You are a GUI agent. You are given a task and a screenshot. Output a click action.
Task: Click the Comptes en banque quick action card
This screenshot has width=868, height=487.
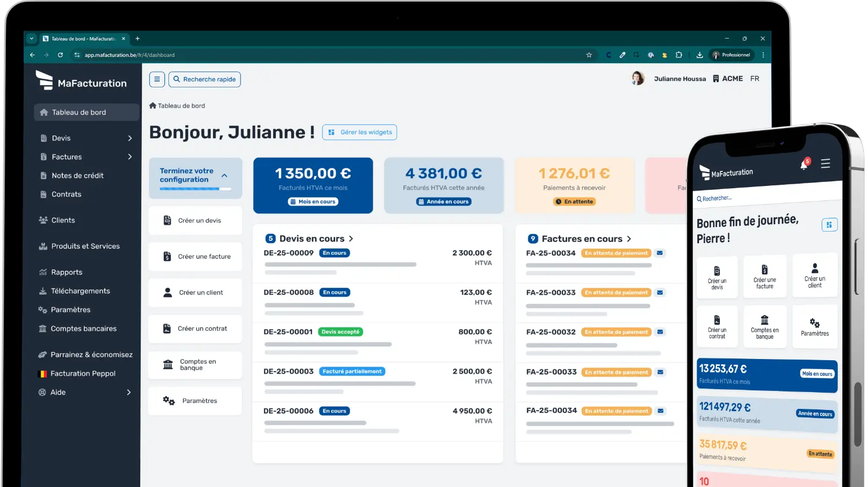pos(195,365)
